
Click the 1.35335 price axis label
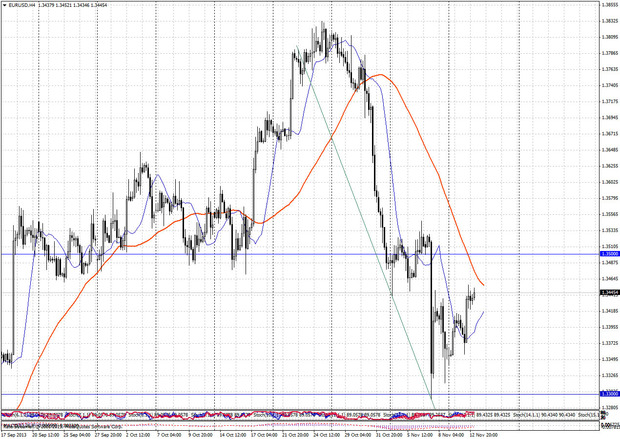click(610, 230)
